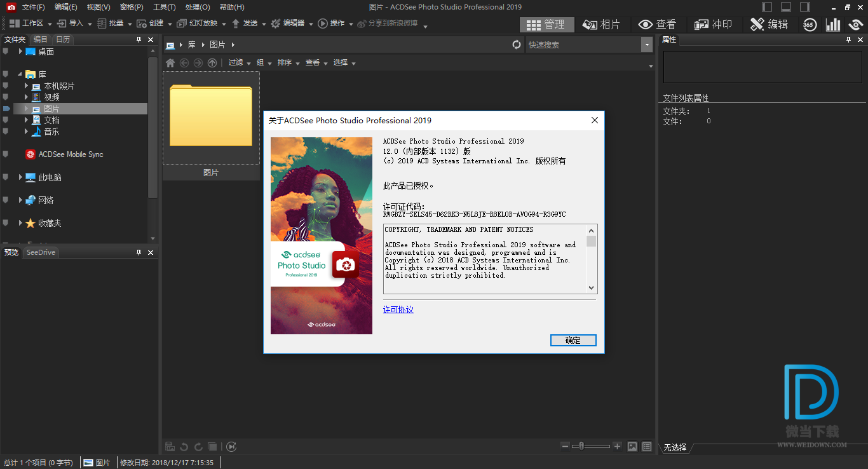This screenshot has height=469, width=868.
Task: Rotate right using the bottom toolbar icon
Action: click(198, 447)
